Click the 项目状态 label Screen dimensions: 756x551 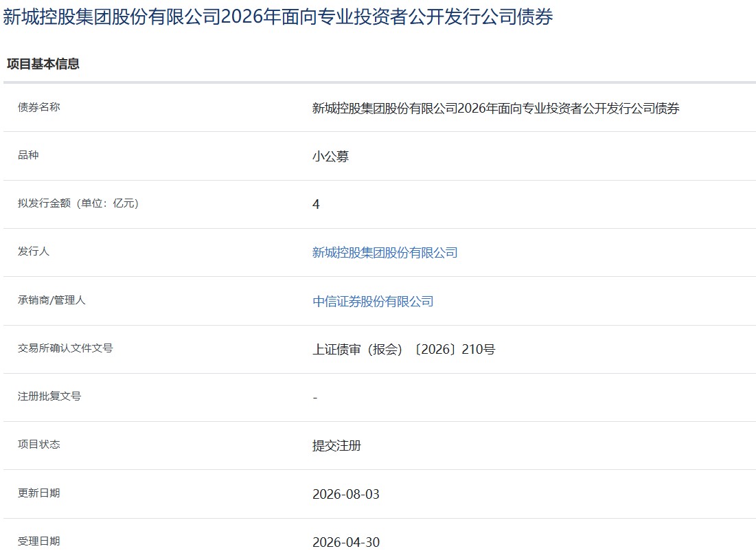[39, 444]
